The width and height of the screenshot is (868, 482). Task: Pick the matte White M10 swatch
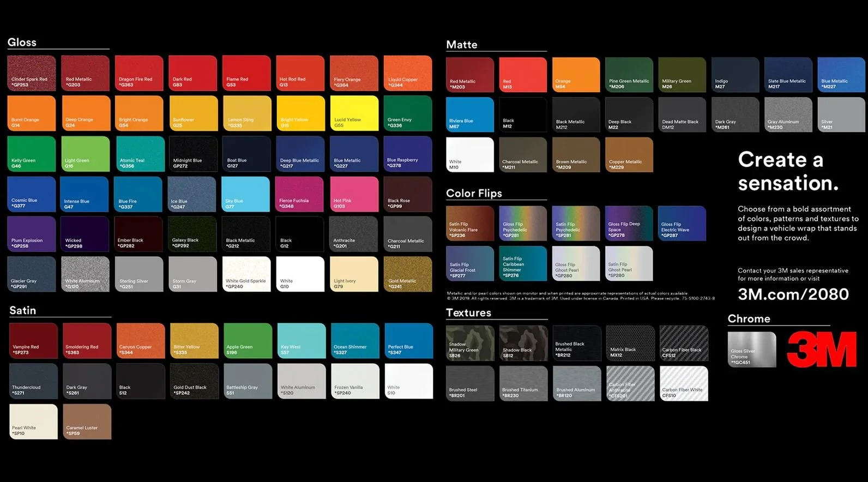pyautogui.click(x=470, y=155)
